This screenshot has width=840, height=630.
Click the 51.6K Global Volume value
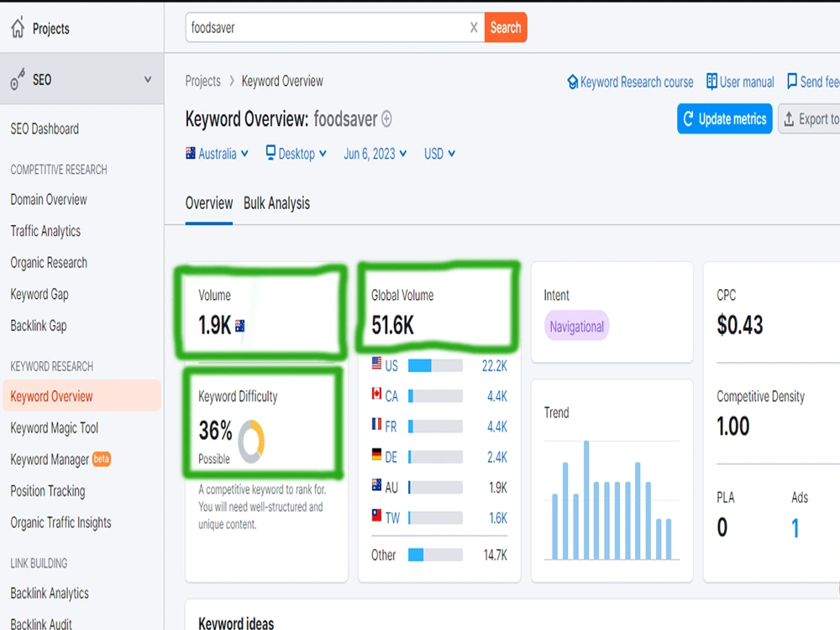[392, 325]
